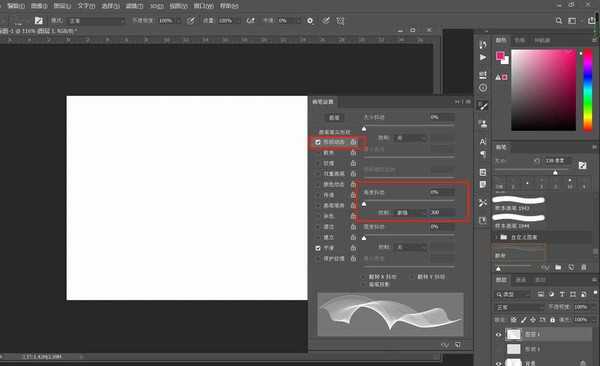
Task: Open the brush blend Mode dropdown in options bar
Action: click(x=97, y=21)
